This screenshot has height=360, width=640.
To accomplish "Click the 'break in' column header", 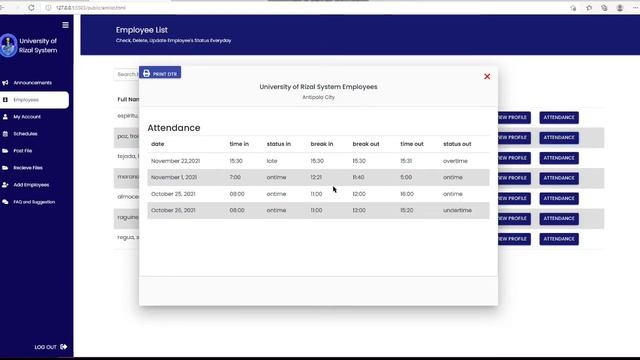I will 322,144.
